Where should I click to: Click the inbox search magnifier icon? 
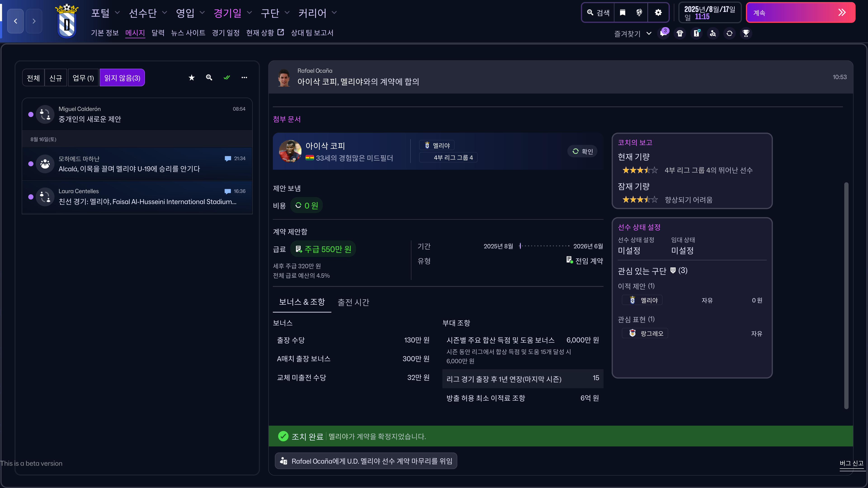pos(209,78)
